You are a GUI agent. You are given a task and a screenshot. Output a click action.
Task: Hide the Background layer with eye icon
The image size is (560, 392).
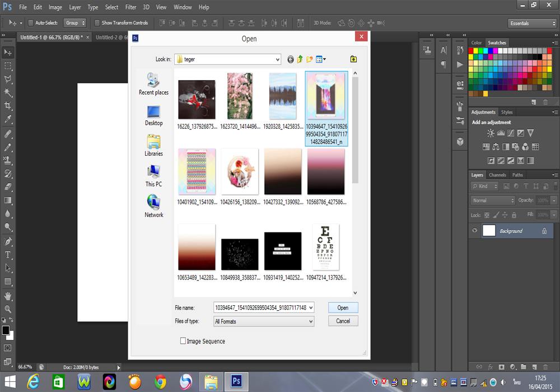475,231
